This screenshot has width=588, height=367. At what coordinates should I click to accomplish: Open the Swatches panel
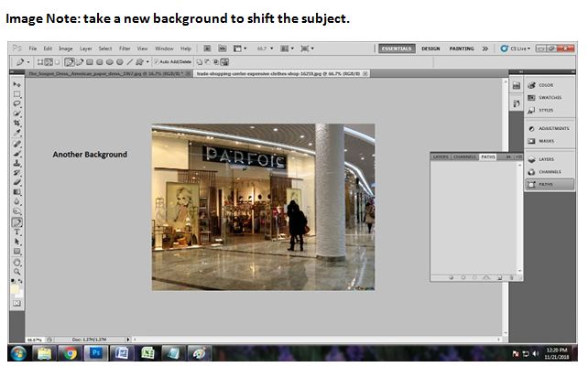pyautogui.click(x=550, y=97)
